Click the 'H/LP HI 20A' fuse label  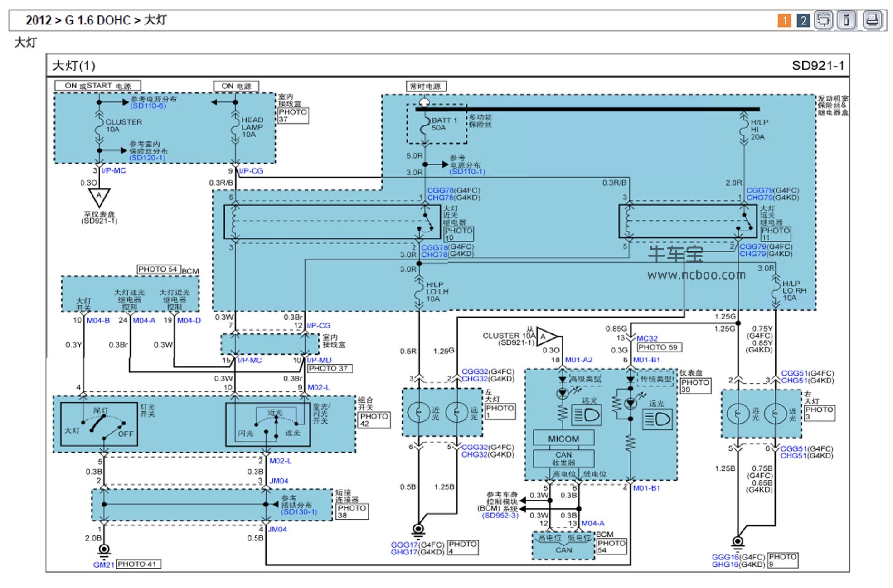(759, 129)
